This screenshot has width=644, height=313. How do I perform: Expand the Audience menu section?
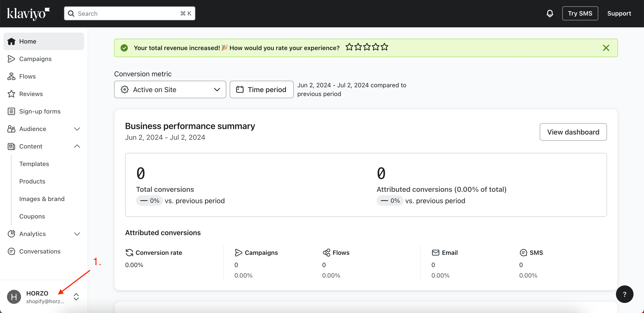tap(77, 129)
